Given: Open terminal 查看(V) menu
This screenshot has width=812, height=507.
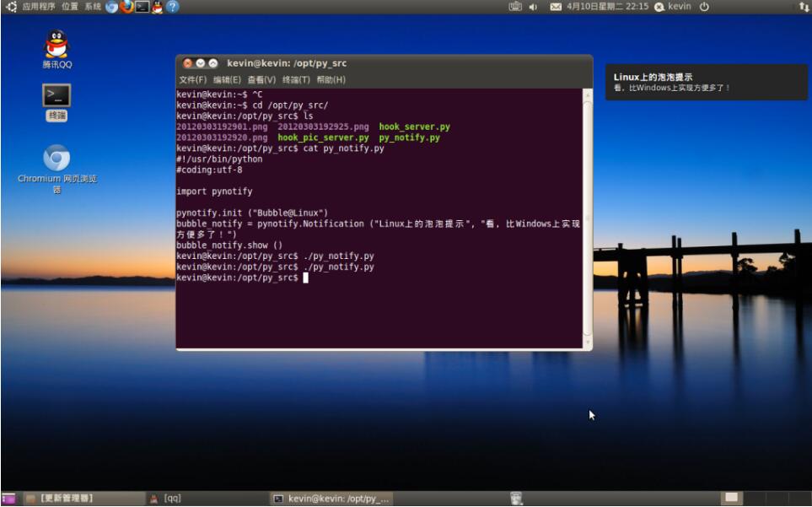Looking at the screenshot, I should click(261, 80).
